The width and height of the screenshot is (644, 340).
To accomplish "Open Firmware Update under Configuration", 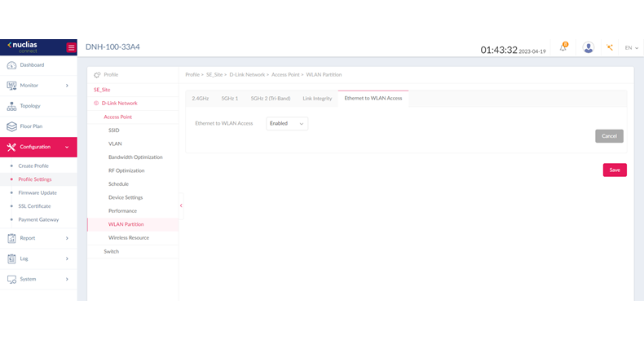I will 37,192.
